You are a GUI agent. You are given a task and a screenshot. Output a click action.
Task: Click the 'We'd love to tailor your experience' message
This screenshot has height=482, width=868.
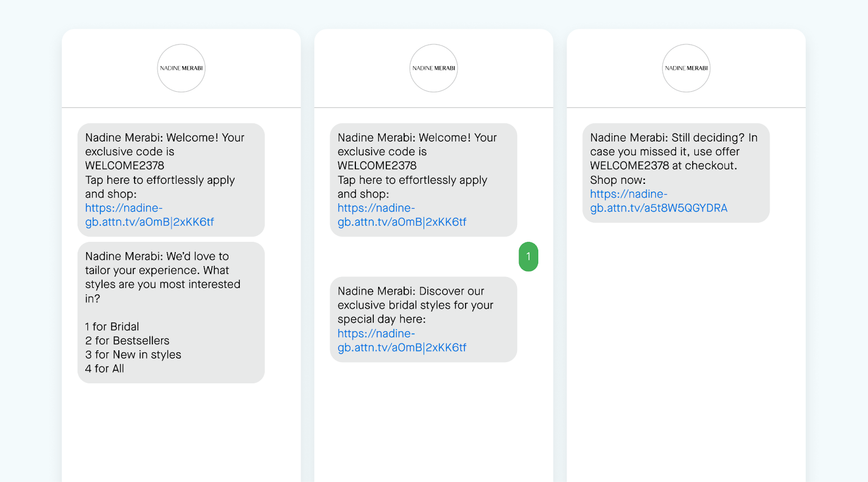171,312
